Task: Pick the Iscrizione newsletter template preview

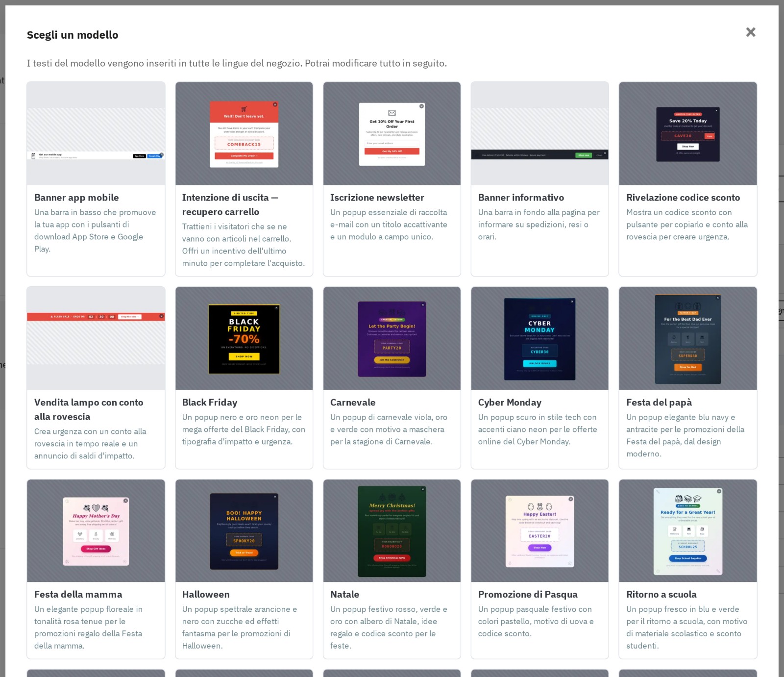Action: [392, 133]
